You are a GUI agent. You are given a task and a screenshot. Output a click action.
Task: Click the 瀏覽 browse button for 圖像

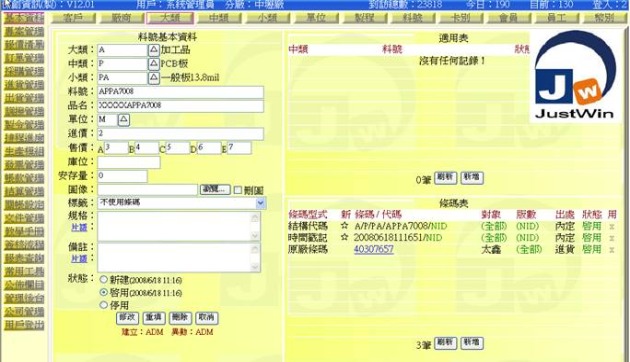(x=215, y=189)
